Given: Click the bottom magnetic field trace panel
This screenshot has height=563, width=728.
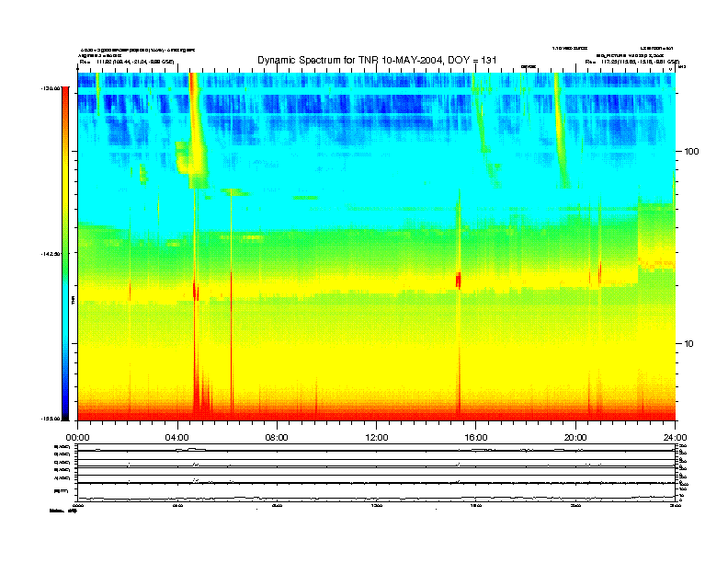Looking at the screenshot, I should (377, 492).
